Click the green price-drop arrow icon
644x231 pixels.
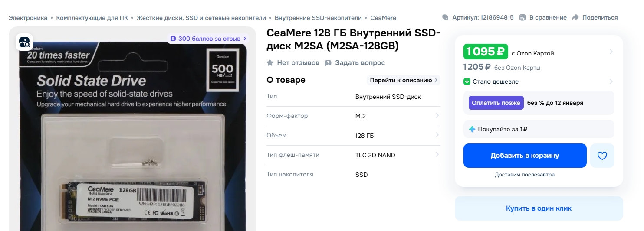click(467, 81)
